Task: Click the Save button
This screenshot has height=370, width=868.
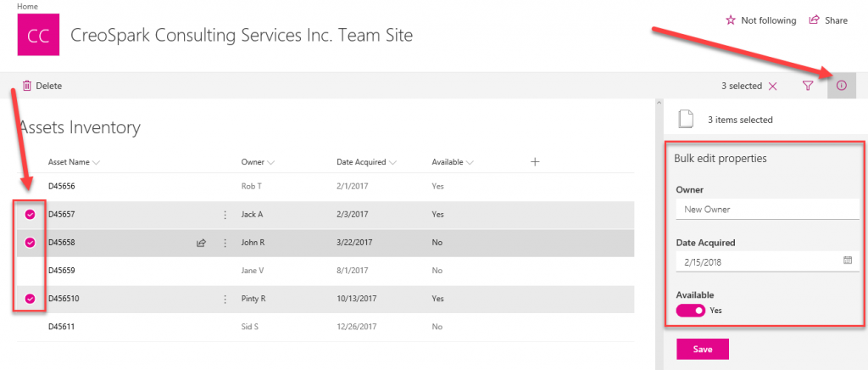Action: pos(703,349)
